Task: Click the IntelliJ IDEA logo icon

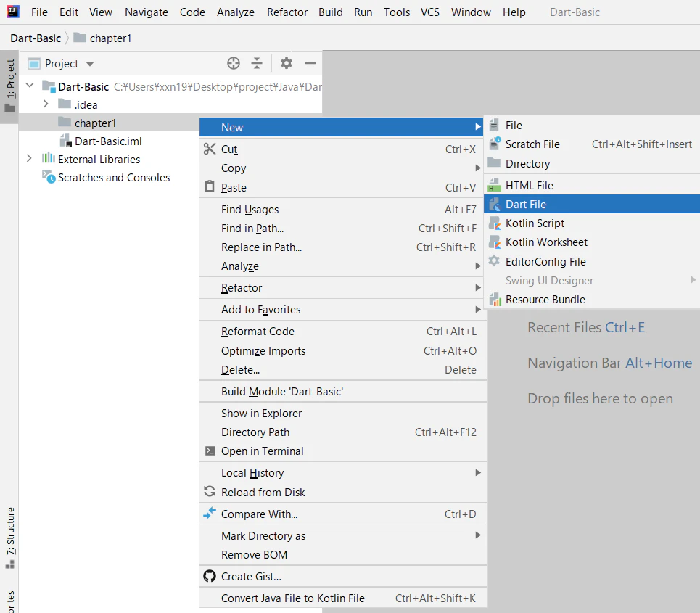Action: (x=13, y=11)
